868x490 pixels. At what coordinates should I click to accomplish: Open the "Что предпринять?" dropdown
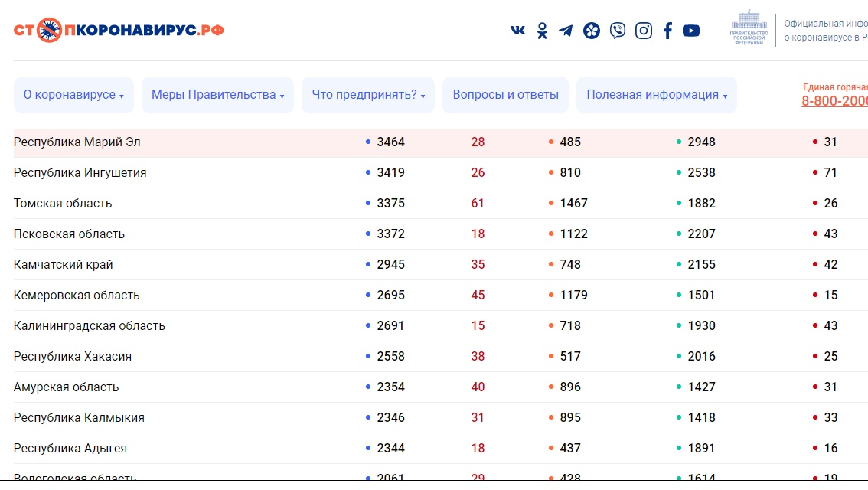click(x=367, y=95)
